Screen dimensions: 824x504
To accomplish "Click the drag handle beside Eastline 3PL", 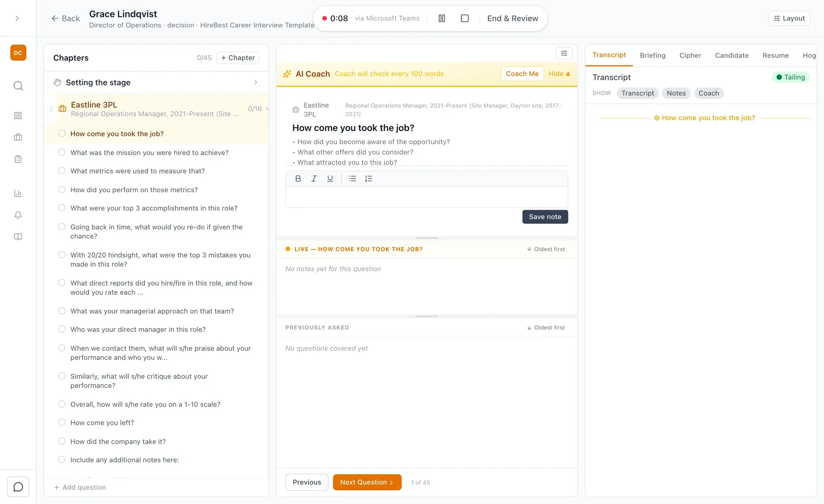I will 51,109.
